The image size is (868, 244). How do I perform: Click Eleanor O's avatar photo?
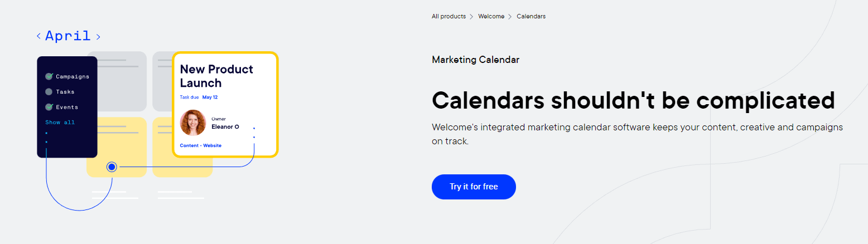point(193,123)
